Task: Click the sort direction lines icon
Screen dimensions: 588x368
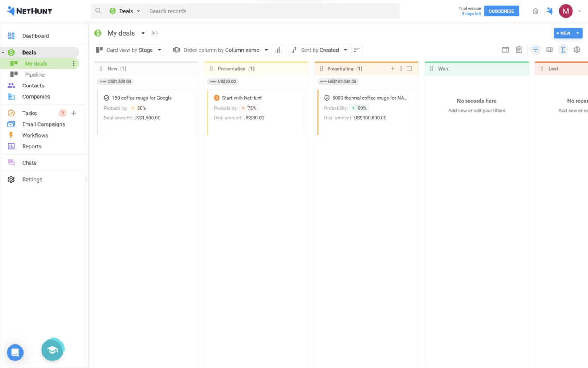Action: [x=357, y=50]
